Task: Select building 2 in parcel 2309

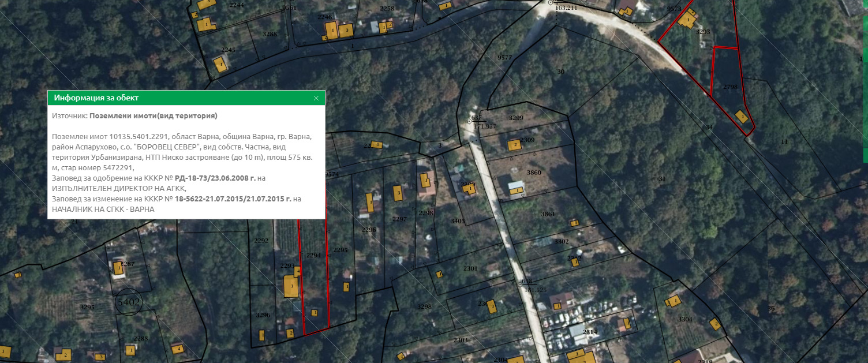Action: point(514,145)
